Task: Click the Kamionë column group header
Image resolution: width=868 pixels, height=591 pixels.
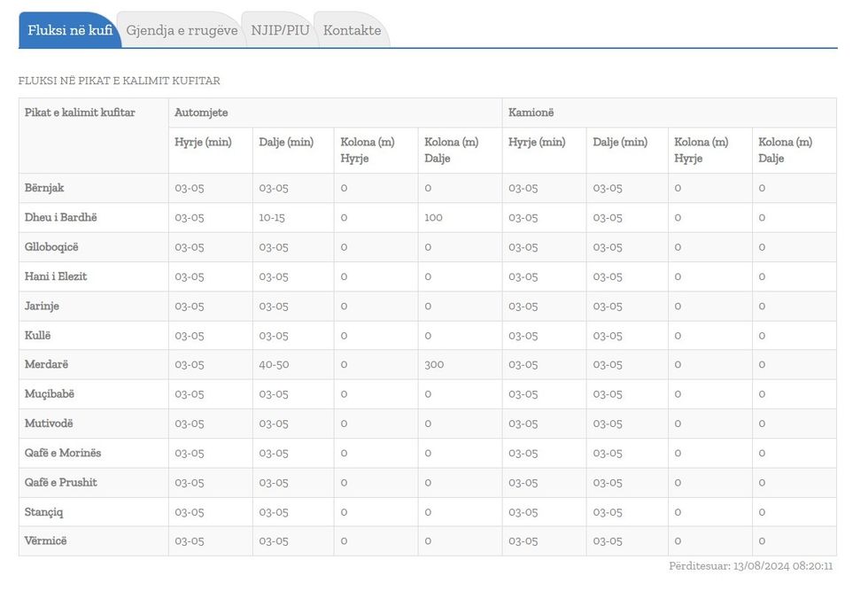Action: tap(531, 113)
